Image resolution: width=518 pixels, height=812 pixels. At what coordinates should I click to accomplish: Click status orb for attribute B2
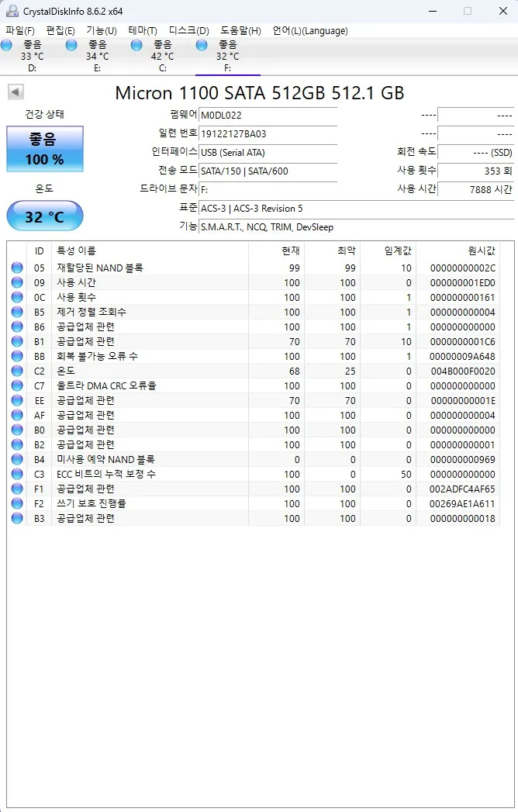(17, 444)
